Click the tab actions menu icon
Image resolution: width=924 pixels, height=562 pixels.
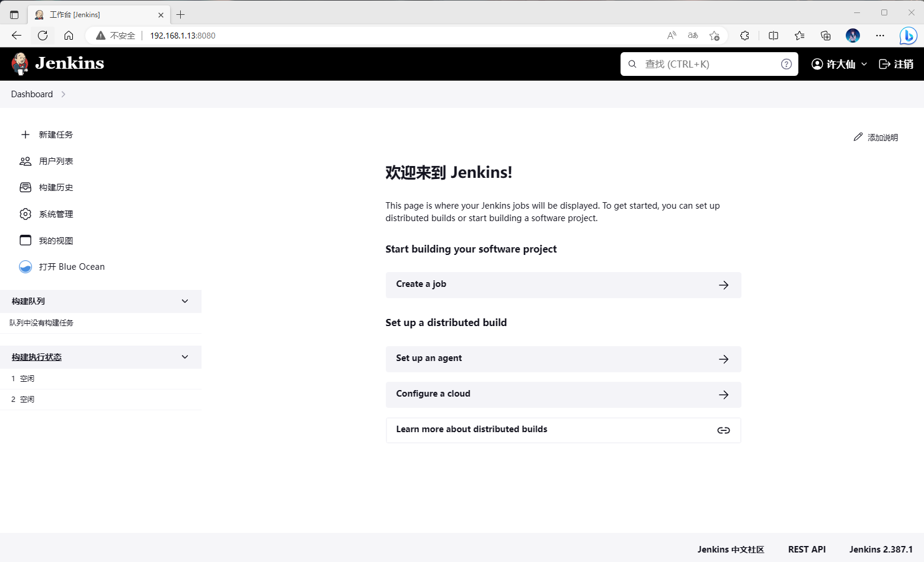pos(14,15)
